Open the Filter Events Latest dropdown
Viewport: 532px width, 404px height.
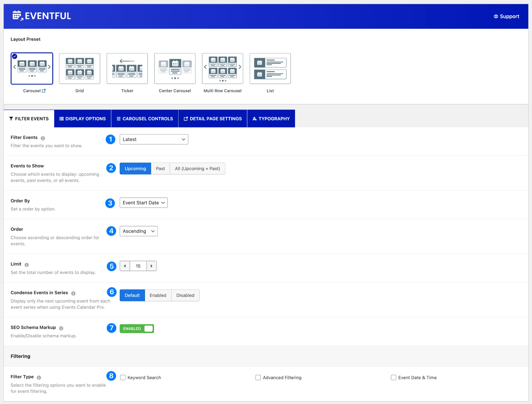pyautogui.click(x=154, y=139)
